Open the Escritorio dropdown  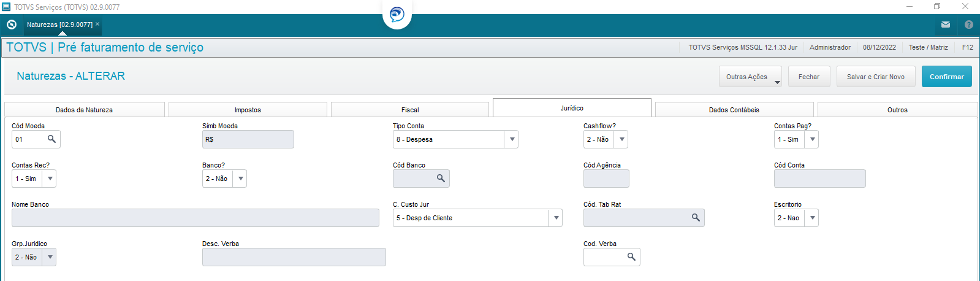(812, 218)
